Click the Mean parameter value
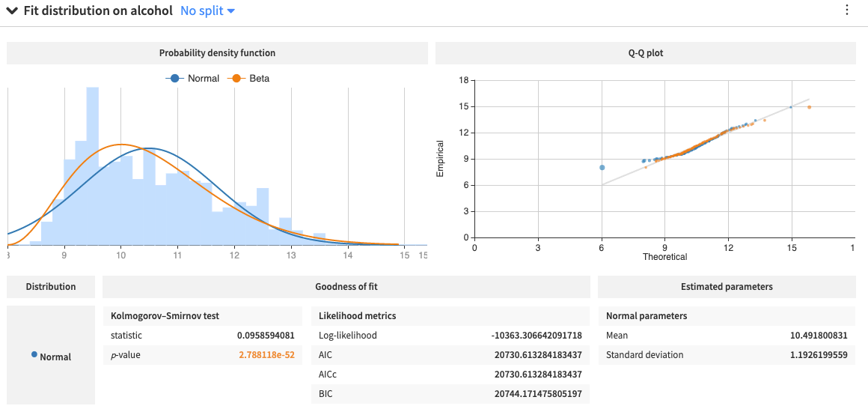Screen dimensions: 868x406 click(819, 335)
